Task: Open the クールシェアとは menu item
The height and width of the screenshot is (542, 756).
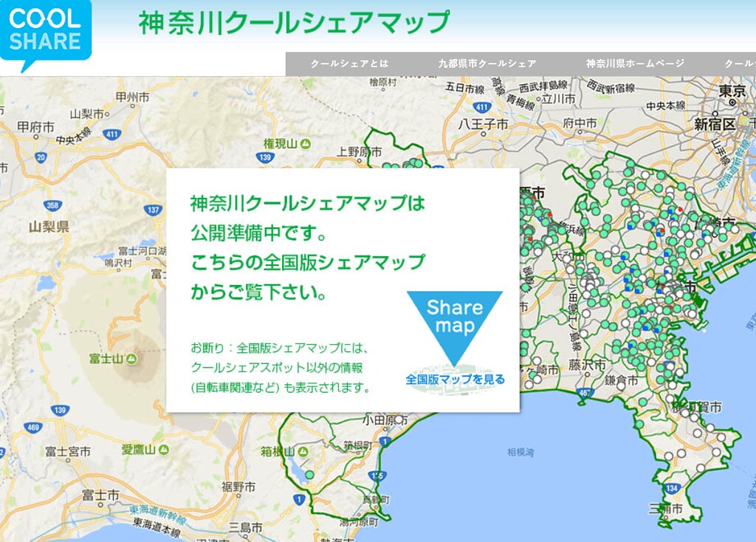Action: [349, 64]
